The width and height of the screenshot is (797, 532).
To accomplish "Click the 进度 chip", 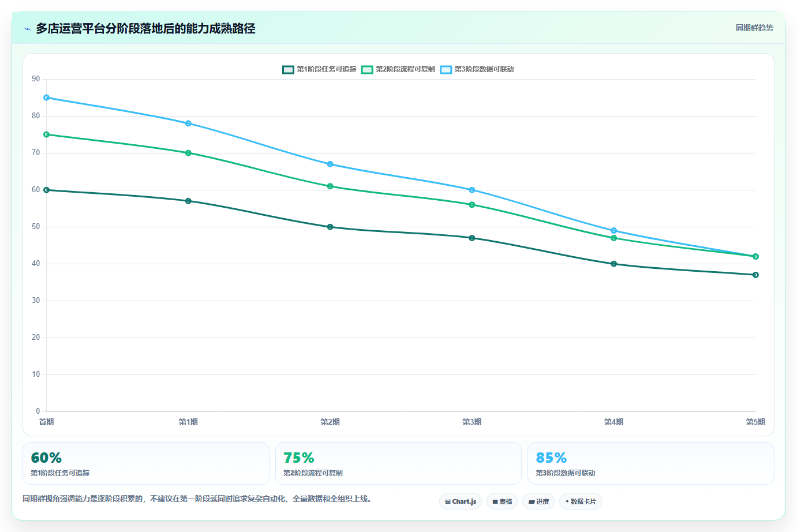I will 538,501.
